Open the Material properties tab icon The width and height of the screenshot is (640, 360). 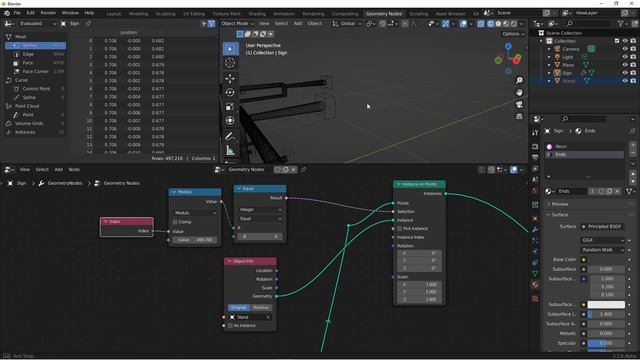(x=535, y=284)
